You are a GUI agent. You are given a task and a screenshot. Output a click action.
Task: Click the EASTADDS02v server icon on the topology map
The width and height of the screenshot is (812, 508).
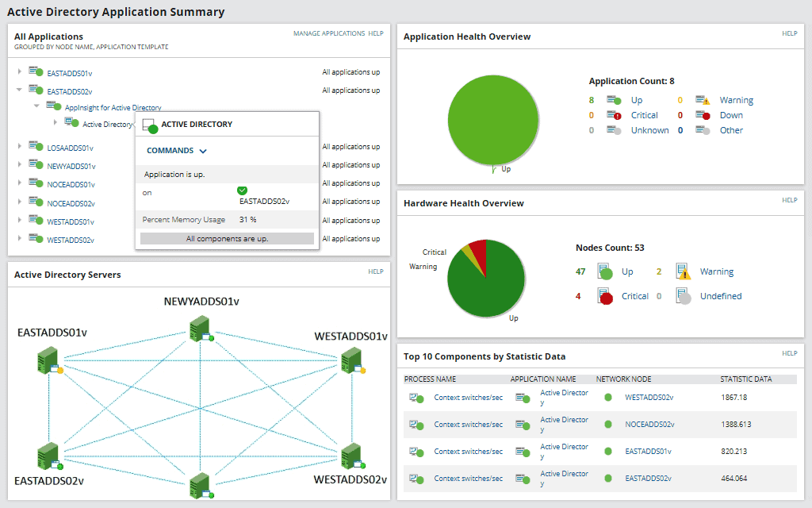click(x=49, y=455)
